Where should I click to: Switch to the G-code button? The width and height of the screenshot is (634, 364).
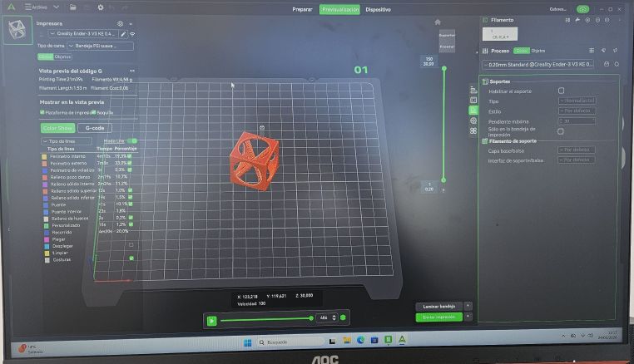coord(95,128)
